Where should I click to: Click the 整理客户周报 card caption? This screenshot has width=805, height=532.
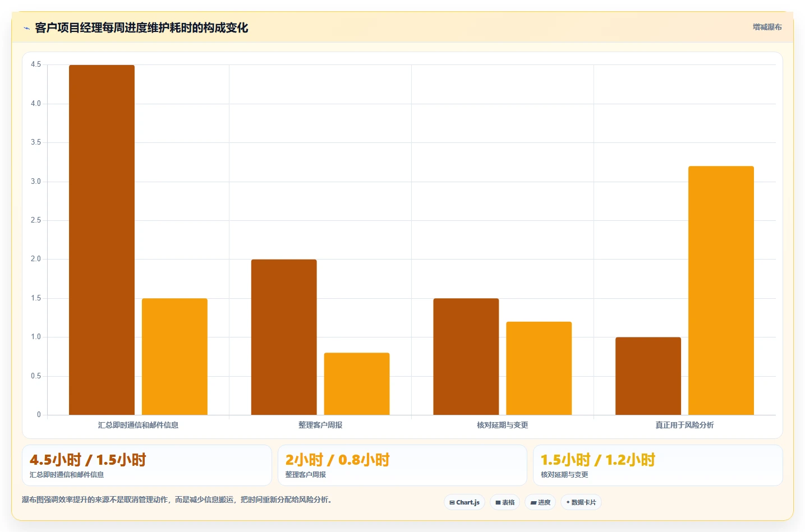tap(306, 475)
